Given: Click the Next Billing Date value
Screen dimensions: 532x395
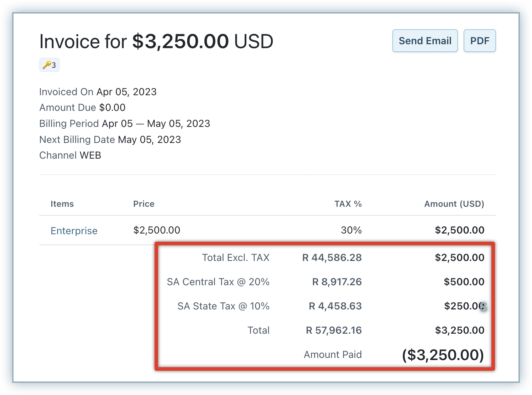Looking at the screenshot, I should pos(149,139).
